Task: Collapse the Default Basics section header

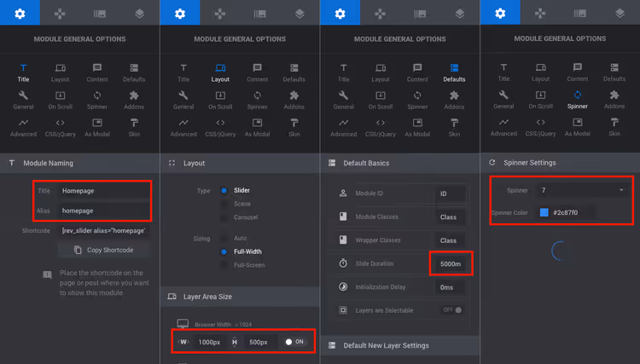Action: 400,163
